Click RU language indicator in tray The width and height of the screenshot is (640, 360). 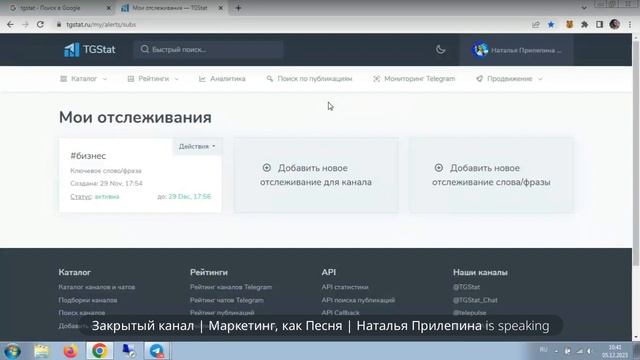(x=543, y=350)
